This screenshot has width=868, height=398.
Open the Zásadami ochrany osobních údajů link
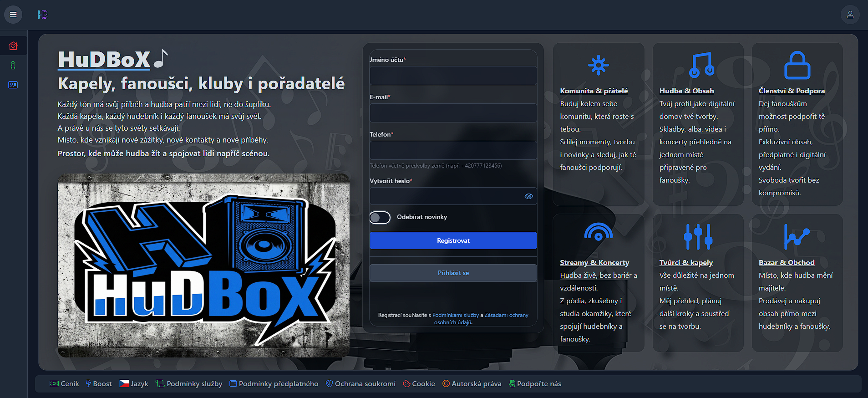click(482, 319)
